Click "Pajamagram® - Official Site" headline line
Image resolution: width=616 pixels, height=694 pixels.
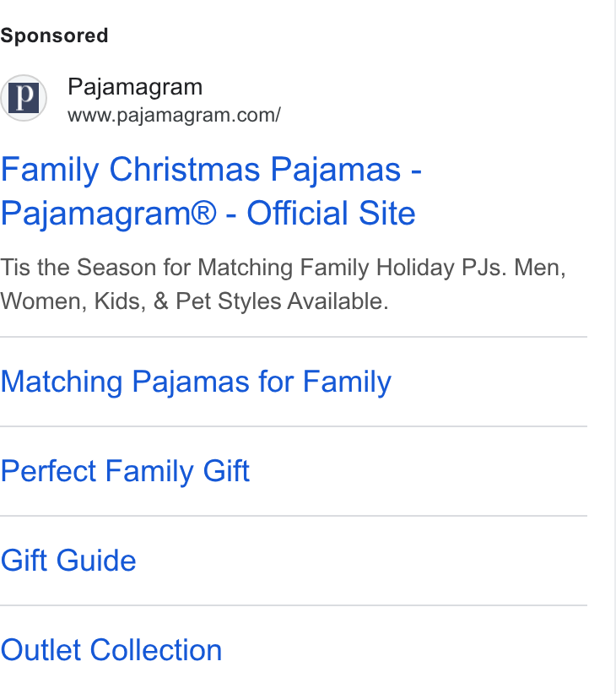point(208,214)
